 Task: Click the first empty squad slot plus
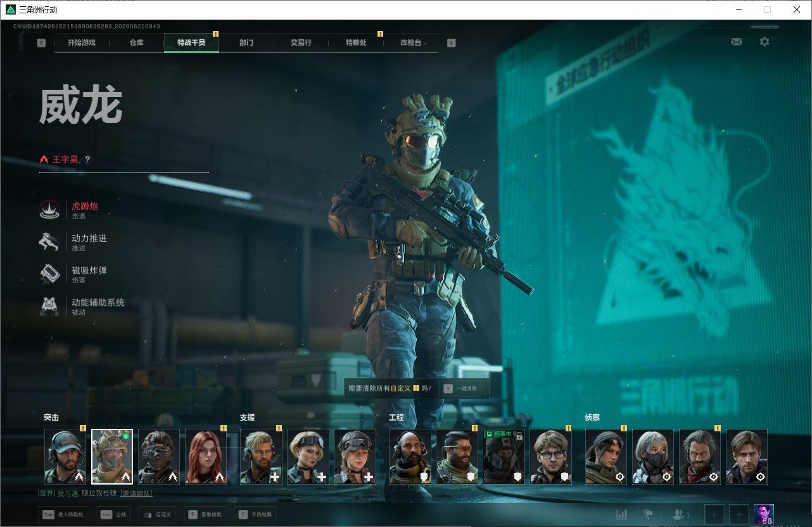714,515
